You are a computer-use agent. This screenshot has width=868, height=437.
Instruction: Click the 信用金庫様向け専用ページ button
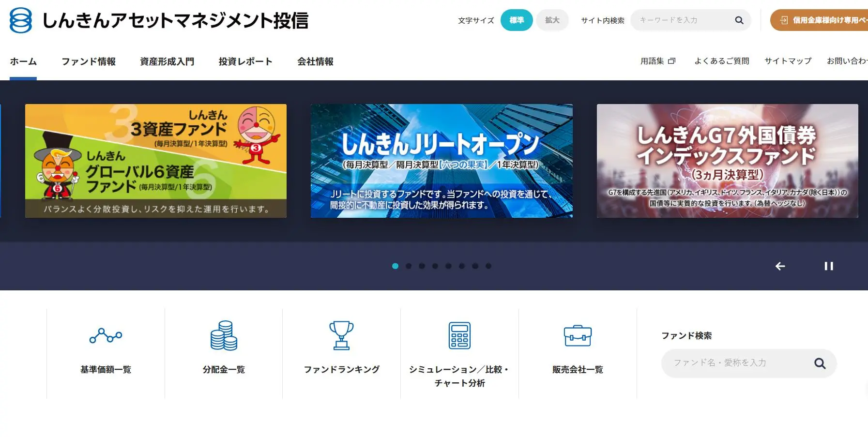[820, 20]
